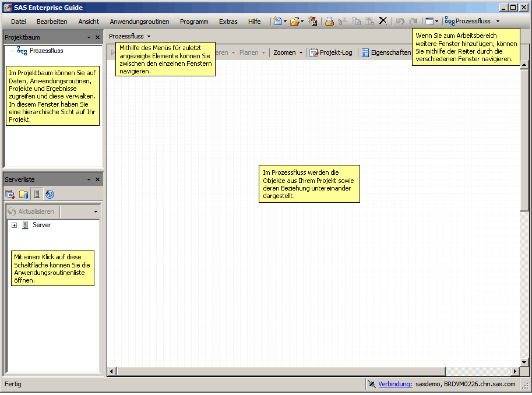Screen dimensions: 532x395
Task: Click the vertical scrollbar thumb
Action: (x=524, y=140)
